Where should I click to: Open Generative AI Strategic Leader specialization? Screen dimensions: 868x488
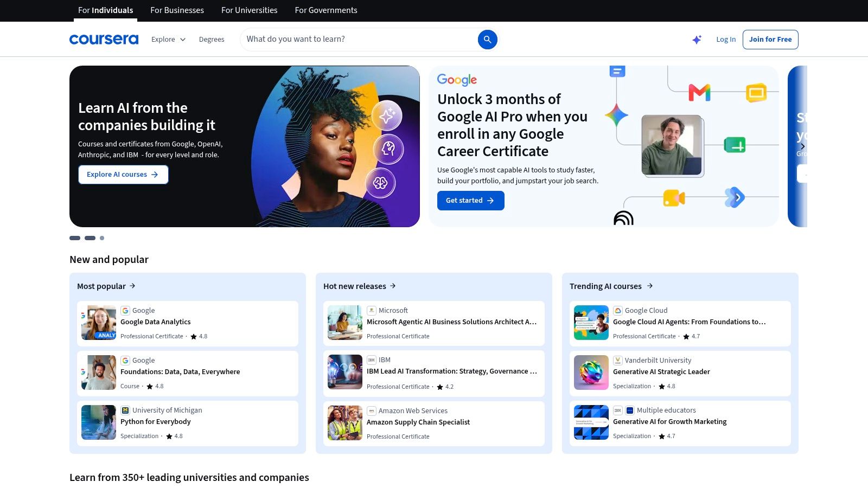(x=661, y=372)
